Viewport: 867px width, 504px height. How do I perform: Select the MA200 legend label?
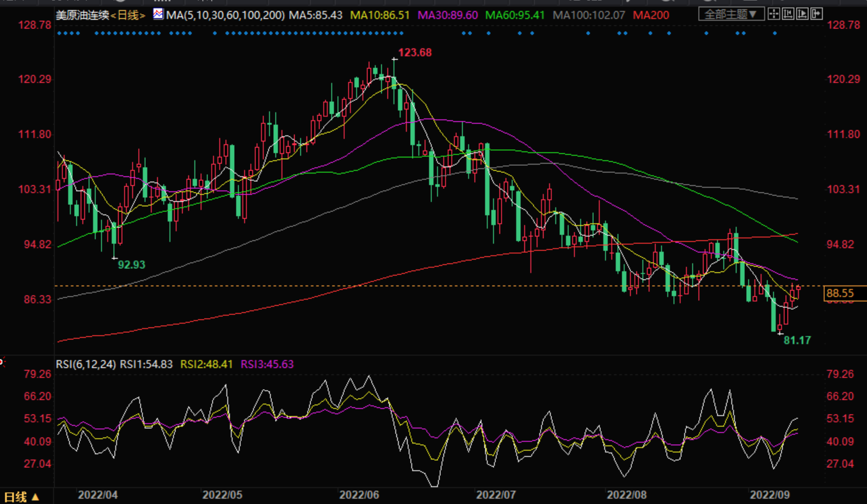click(x=651, y=15)
